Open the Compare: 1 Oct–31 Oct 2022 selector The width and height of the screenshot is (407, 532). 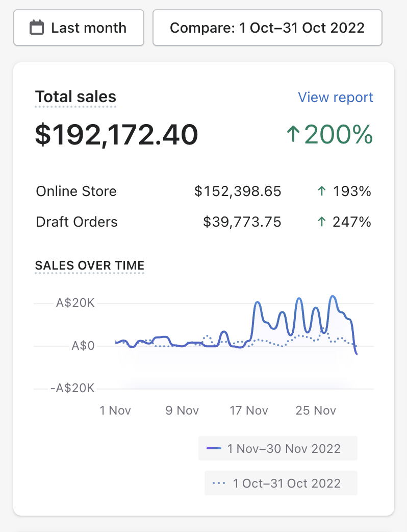267,28
